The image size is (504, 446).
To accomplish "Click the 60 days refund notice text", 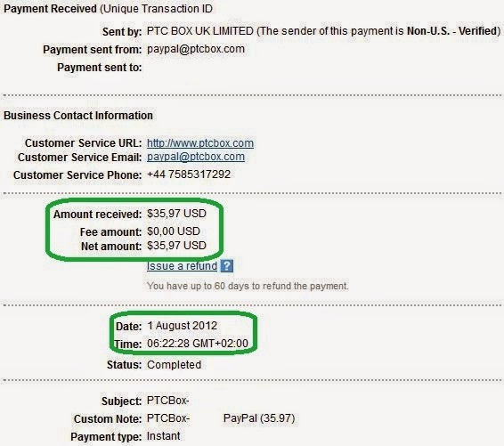I will [x=248, y=286].
